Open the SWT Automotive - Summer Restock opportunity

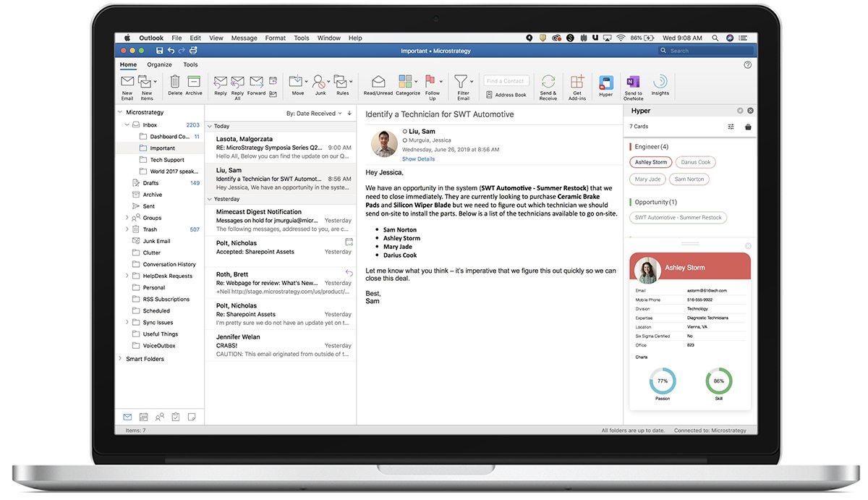(x=678, y=217)
